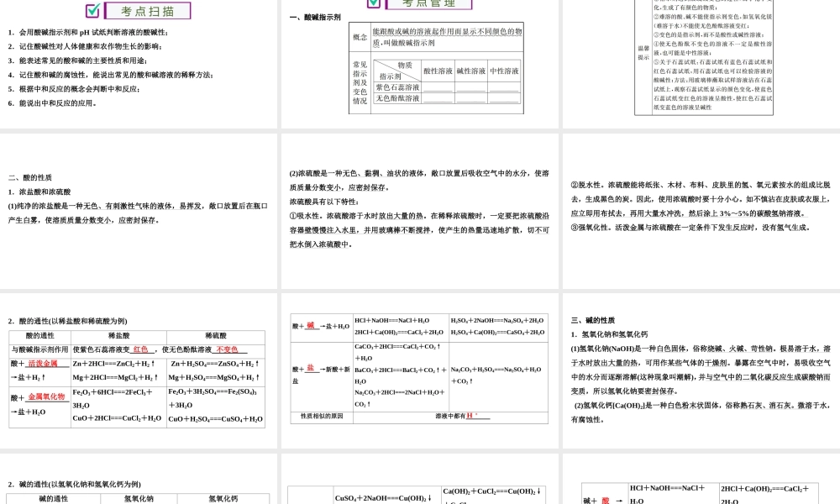Click the green checkmark icon beside 考点扫描
The height and width of the screenshot is (504, 840).
pos(92,10)
